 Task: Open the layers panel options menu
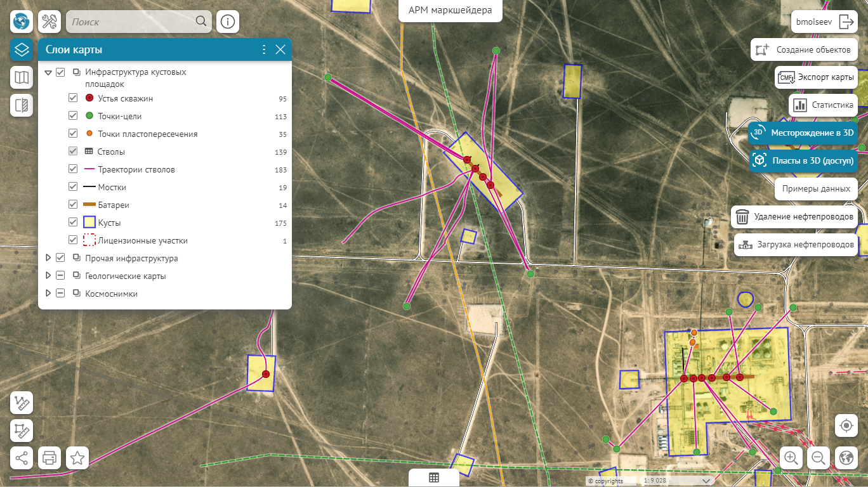coord(264,49)
